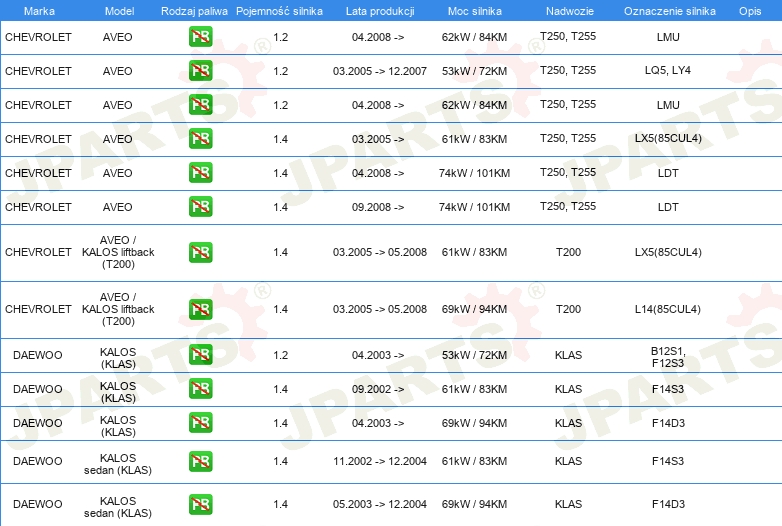Click fuel icon in the B12S1, F12S3 row
782x526 pixels.
[200, 354]
